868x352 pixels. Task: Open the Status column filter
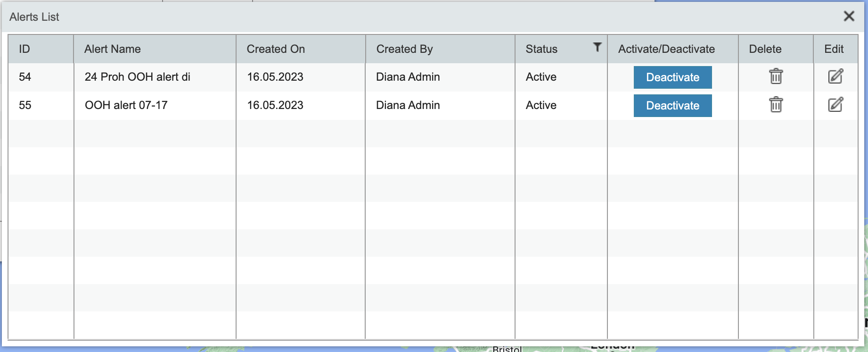pos(597,47)
